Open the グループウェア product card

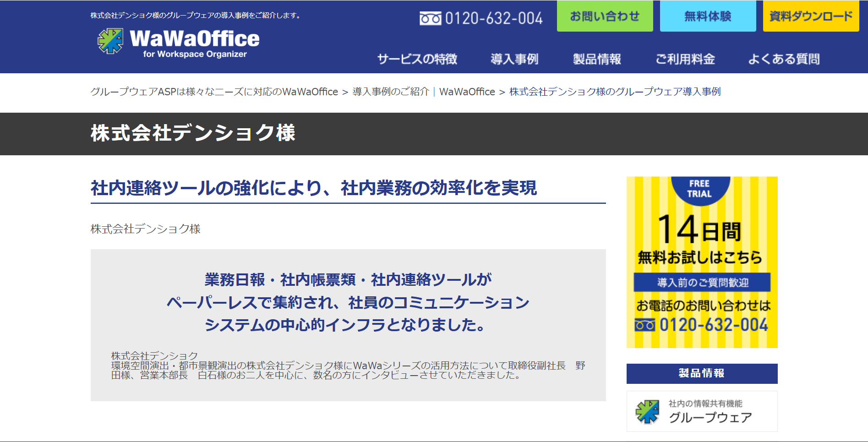tap(702, 411)
